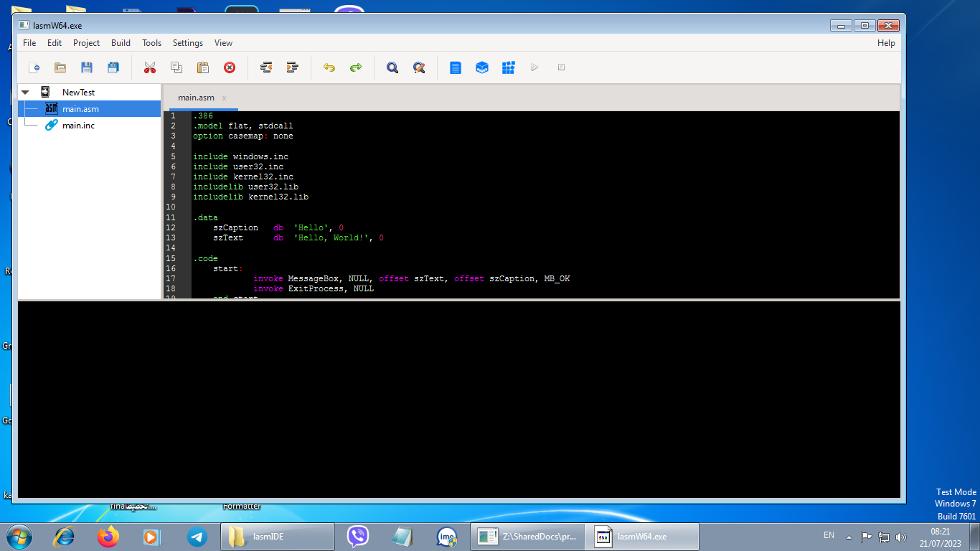Image resolution: width=980 pixels, height=551 pixels.
Task: Paste from clipboard with the clipboard icon
Action: coord(203,67)
